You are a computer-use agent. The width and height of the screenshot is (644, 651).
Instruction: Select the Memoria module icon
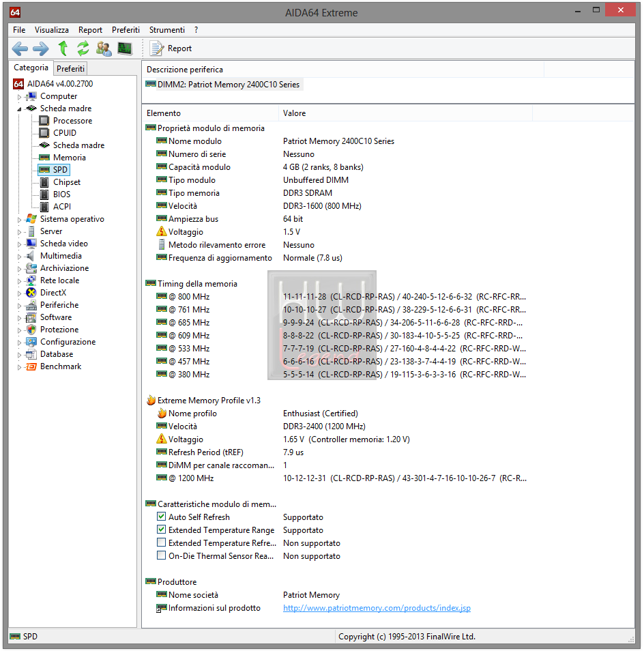point(44,158)
